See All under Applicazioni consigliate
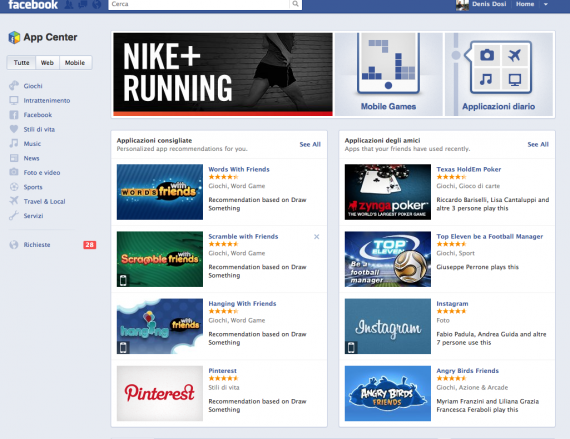This screenshot has width=570, height=439. 310,144
